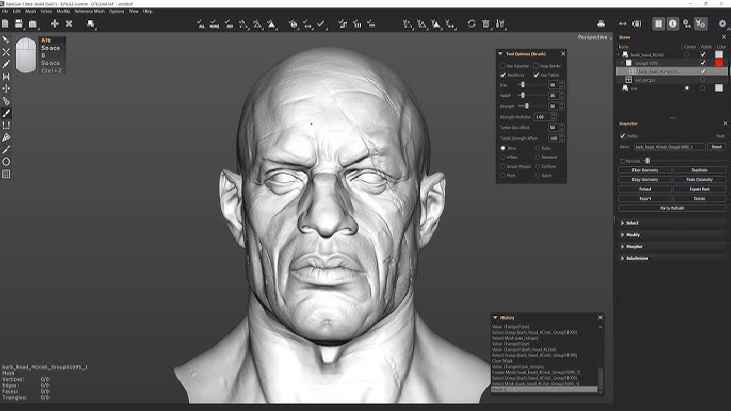Select the circle tool in left toolbar
This screenshot has width=731, height=411.
7,162
